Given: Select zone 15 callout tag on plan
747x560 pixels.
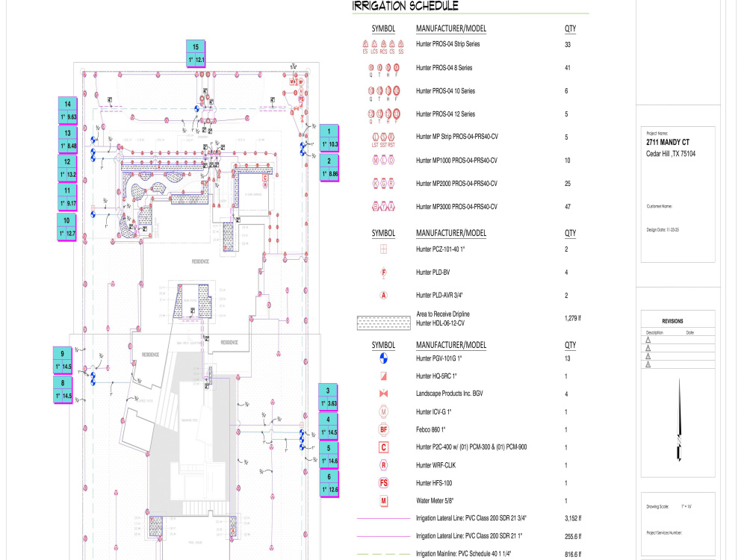Looking at the screenshot, I should click(x=196, y=53).
